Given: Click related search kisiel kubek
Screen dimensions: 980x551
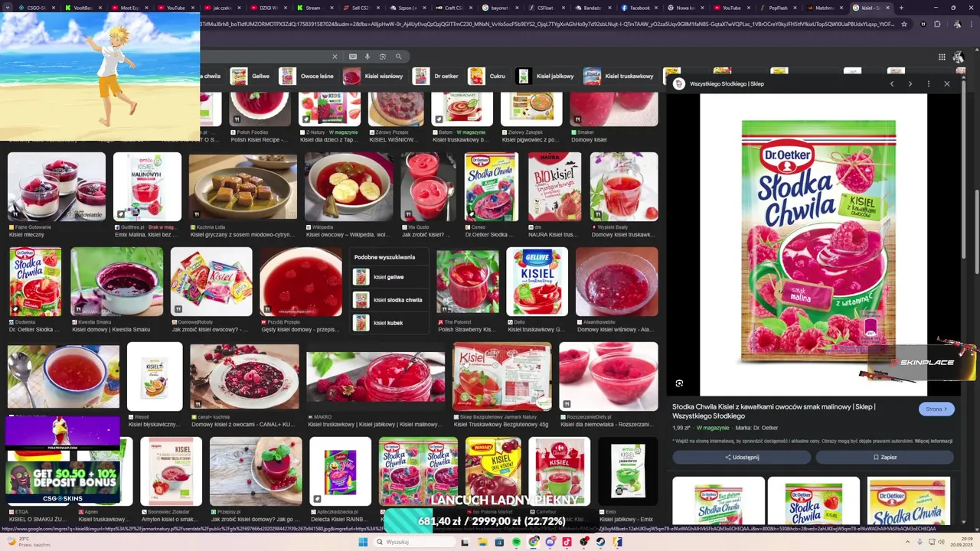Looking at the screenshot, I should pos(388,323).
